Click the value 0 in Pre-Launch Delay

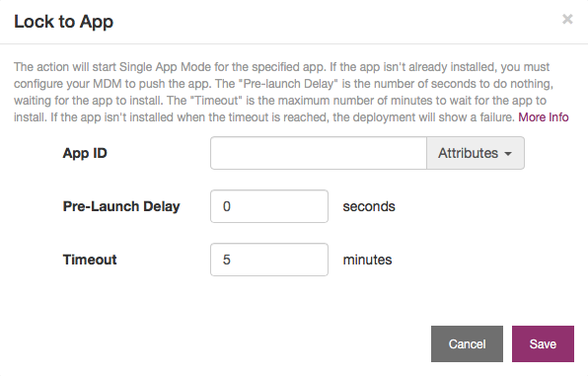(x=227, y=206)
